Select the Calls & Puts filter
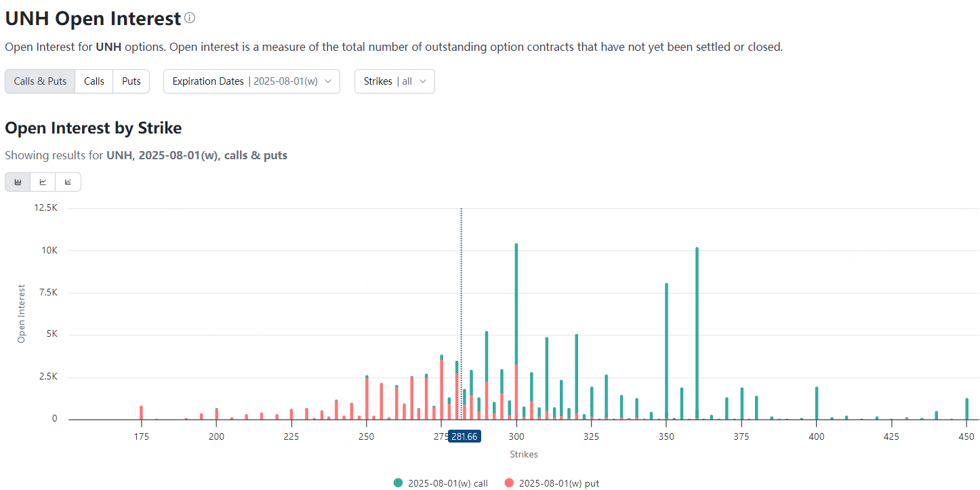Image resolution: width=980 pixels, height=490 pixels. pyautogui.click(x=40, y=81)
